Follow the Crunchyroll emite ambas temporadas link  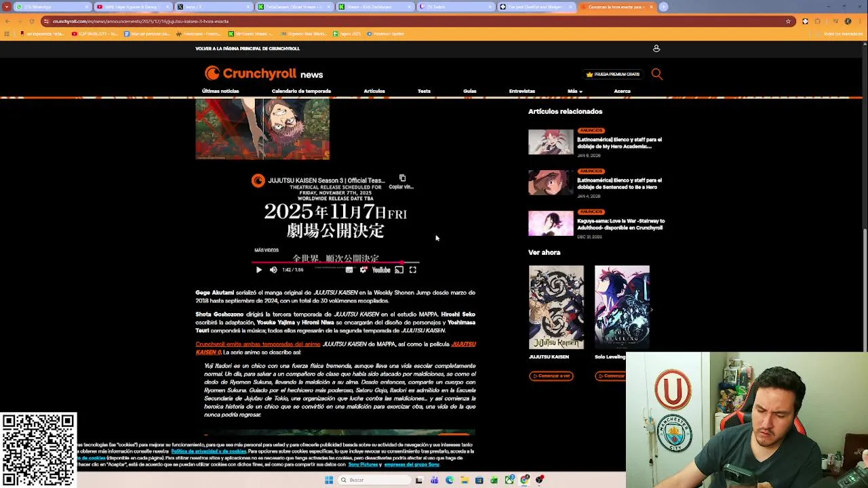click(258, 344)
